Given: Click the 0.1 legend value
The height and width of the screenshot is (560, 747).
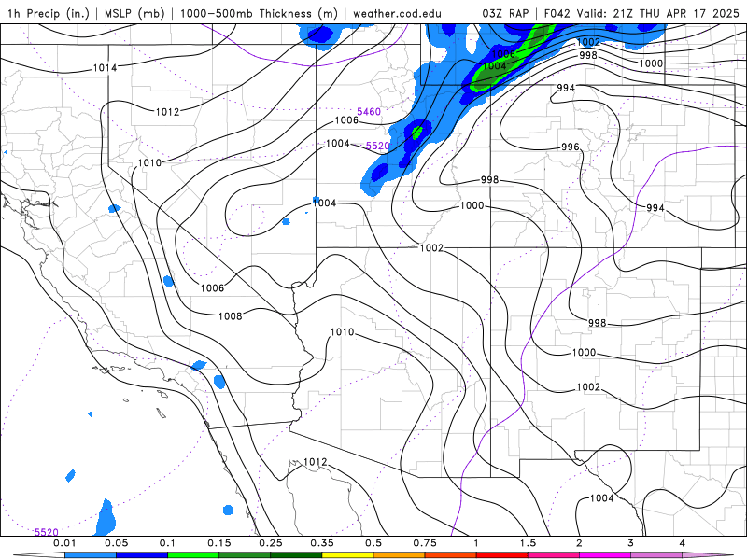Looking at the screenshot, I should (x=168, y=543).
